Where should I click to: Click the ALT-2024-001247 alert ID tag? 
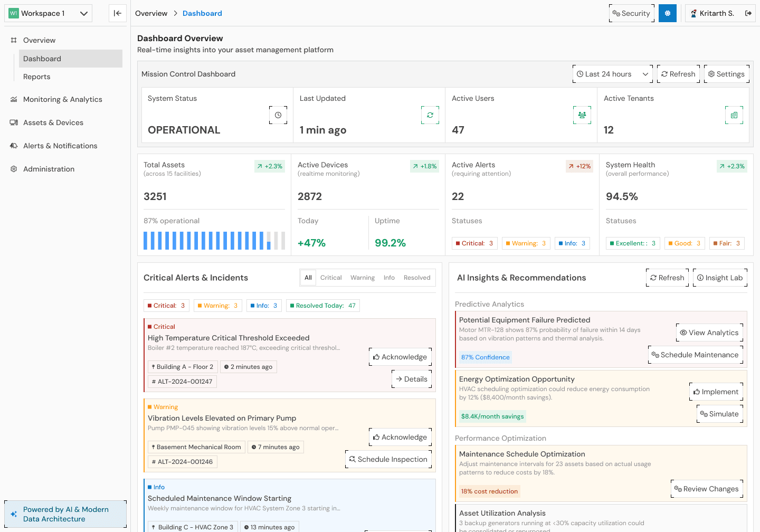(x=182, y=382)
